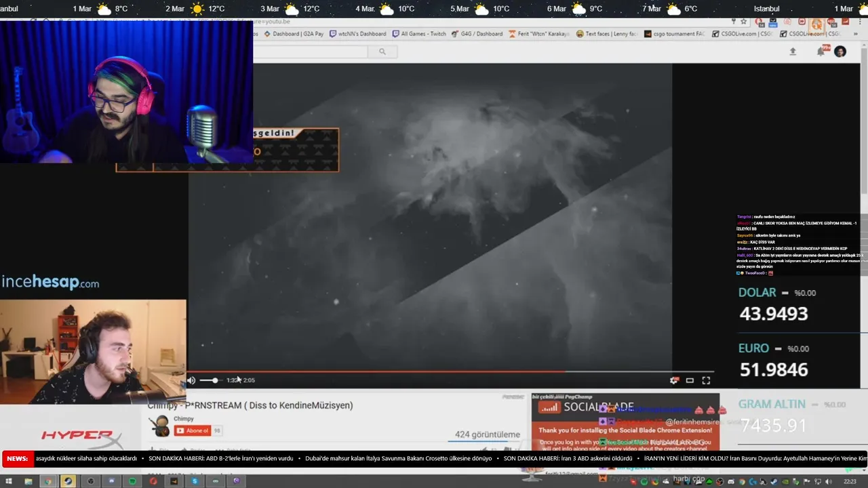Open the YouTube upload arrow icon
868x488 pixels.
793,52
